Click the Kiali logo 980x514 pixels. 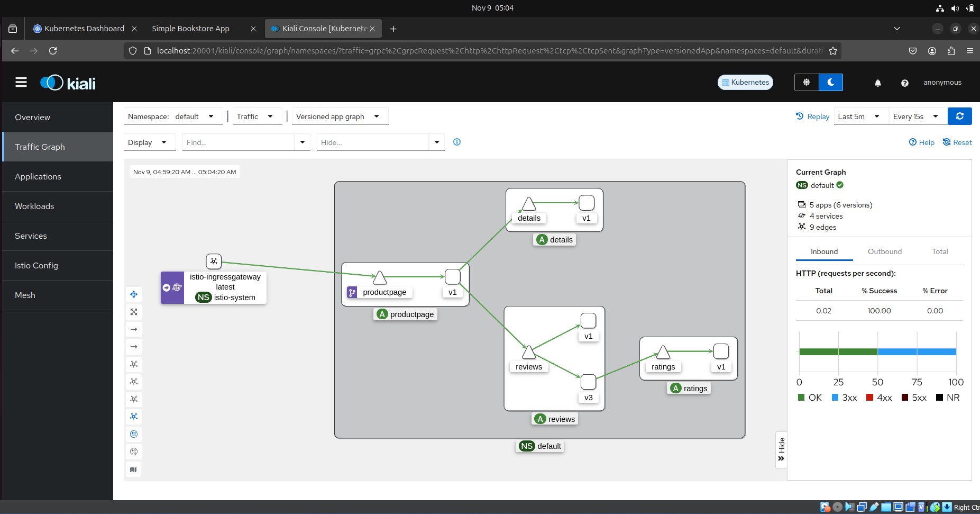[x=68, y=83]
